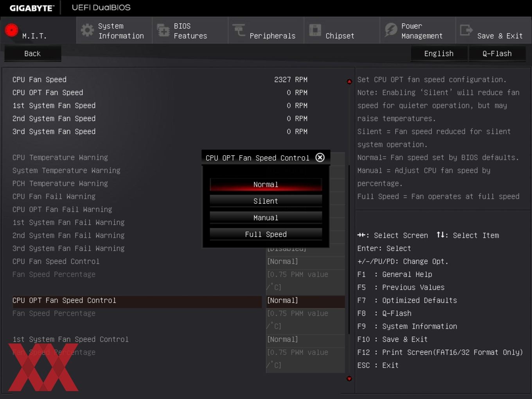The height and width of the screenshot is (399, 532).
Task: Click the red M.I.T. icon
Action: tap(11, 30)
